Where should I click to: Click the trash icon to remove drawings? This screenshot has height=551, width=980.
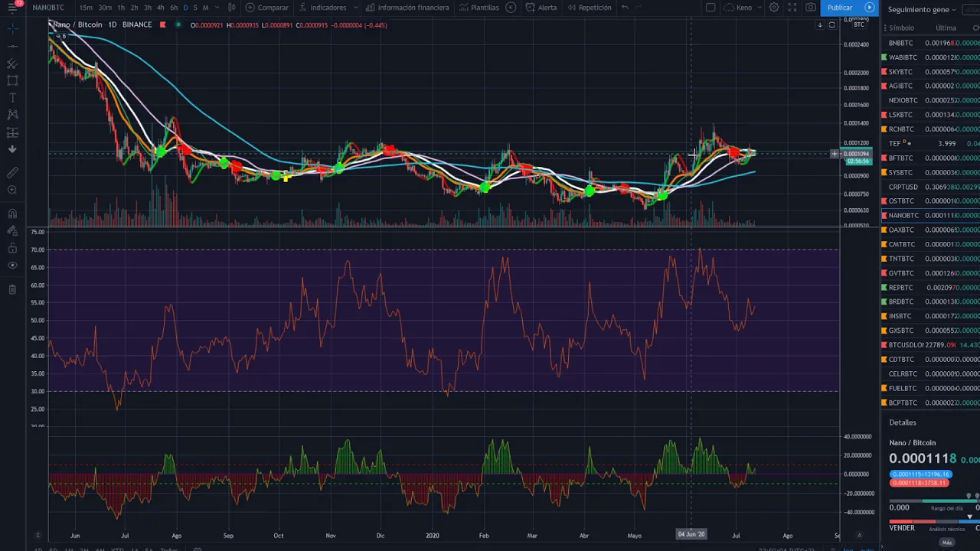pyautogui.click(x=12, y=289)
